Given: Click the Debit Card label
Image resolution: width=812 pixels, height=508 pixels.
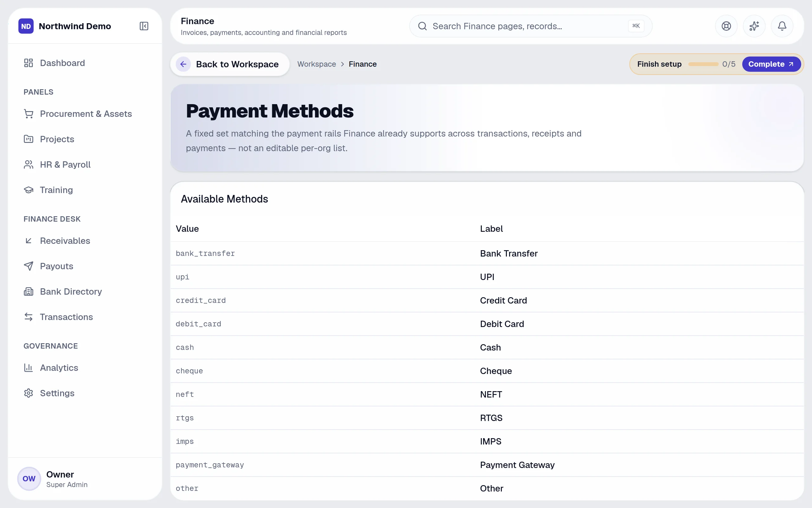Looking at the screenshot, I should click(x=501, y=324).
